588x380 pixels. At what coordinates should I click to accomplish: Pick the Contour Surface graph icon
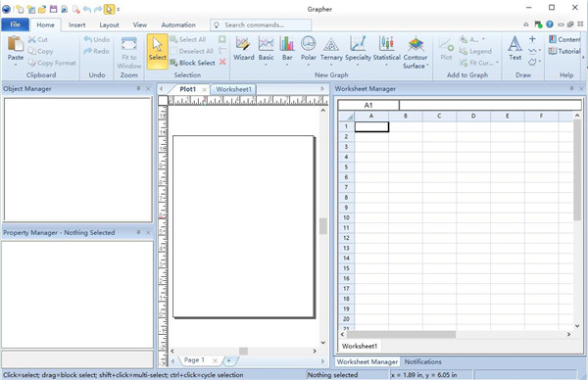pyautogui.click(x=416, y=52)
